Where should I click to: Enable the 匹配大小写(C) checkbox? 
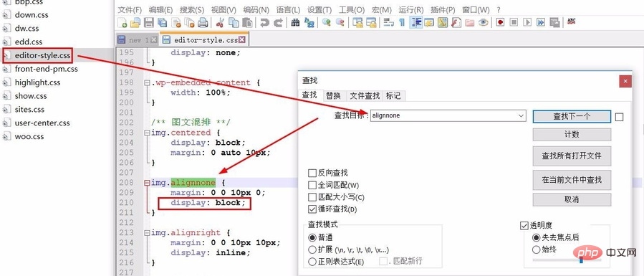(x=312, y=197)
